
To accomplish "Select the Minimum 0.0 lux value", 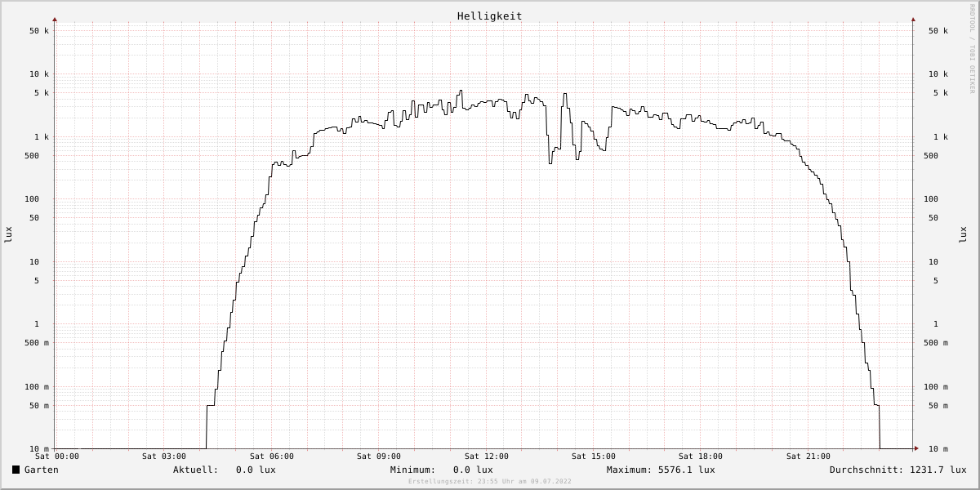I will (x=473, y=470).
